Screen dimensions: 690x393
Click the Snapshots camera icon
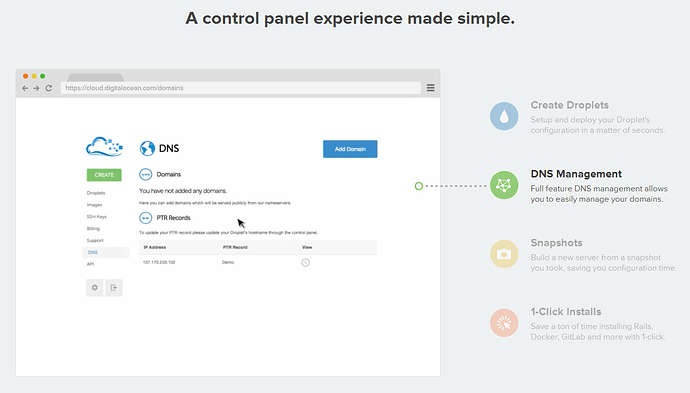tap(504, 254)
